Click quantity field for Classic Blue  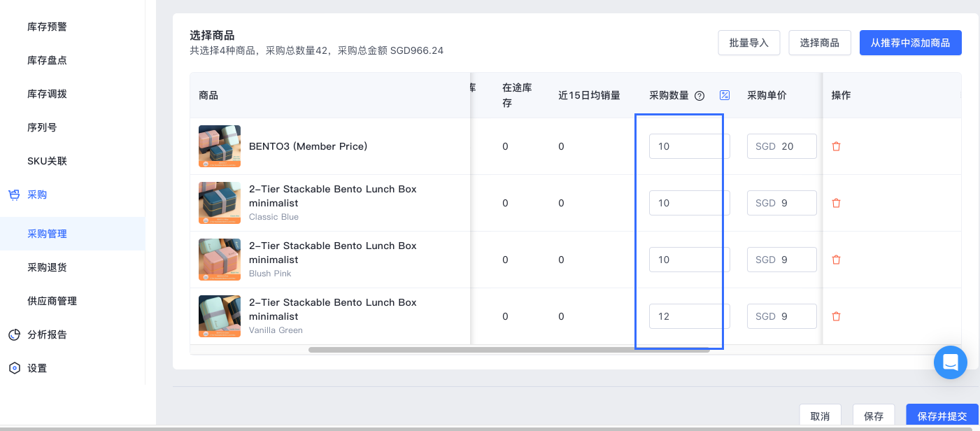[x=689, y=203]
